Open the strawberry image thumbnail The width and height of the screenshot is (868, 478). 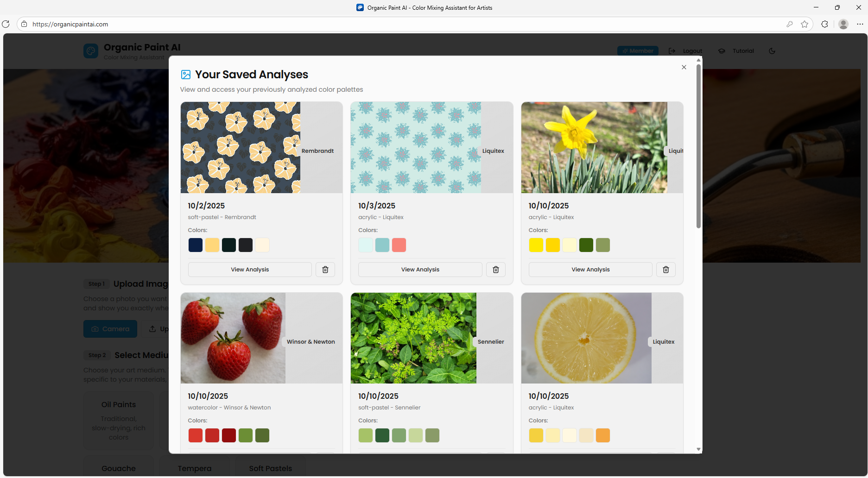coord(233,338)
